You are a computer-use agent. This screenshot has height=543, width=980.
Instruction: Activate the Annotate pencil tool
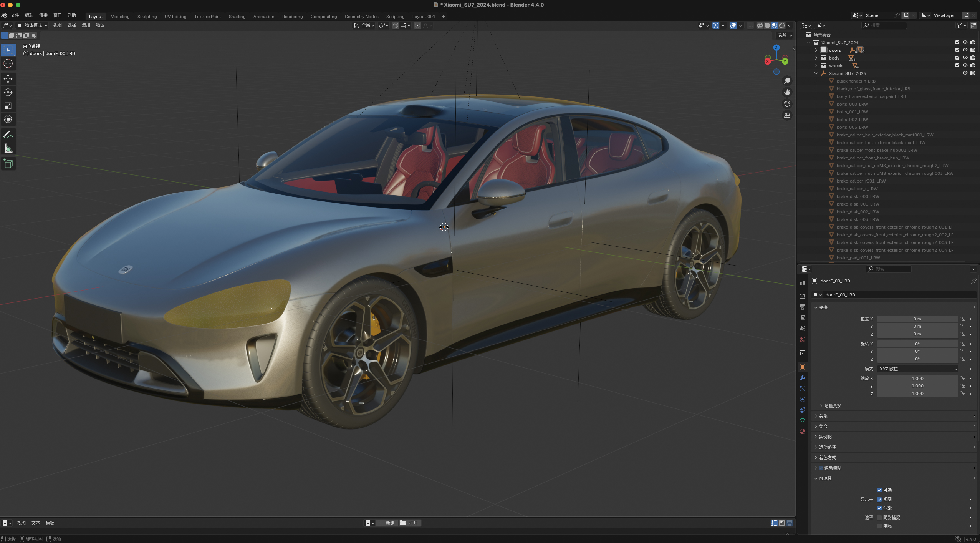point(8,135)
